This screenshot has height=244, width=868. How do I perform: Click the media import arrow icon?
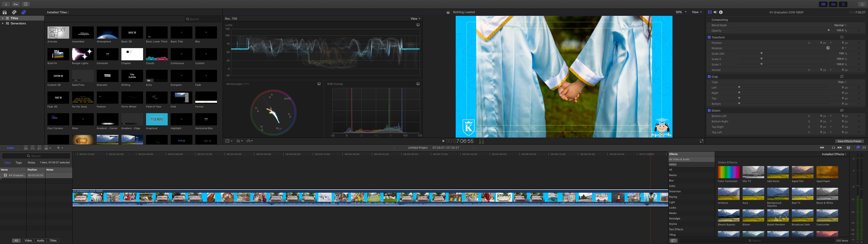(x=6, y=4)
